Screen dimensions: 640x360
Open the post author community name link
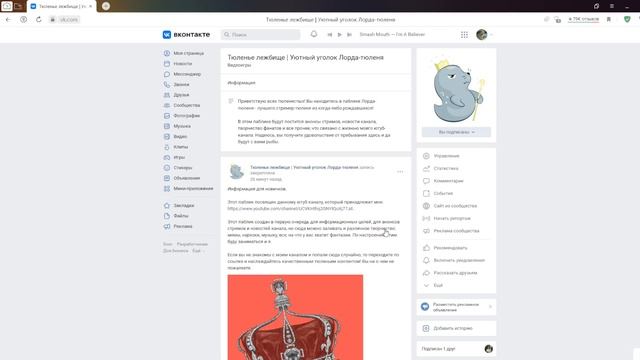(x=304, y=167)
